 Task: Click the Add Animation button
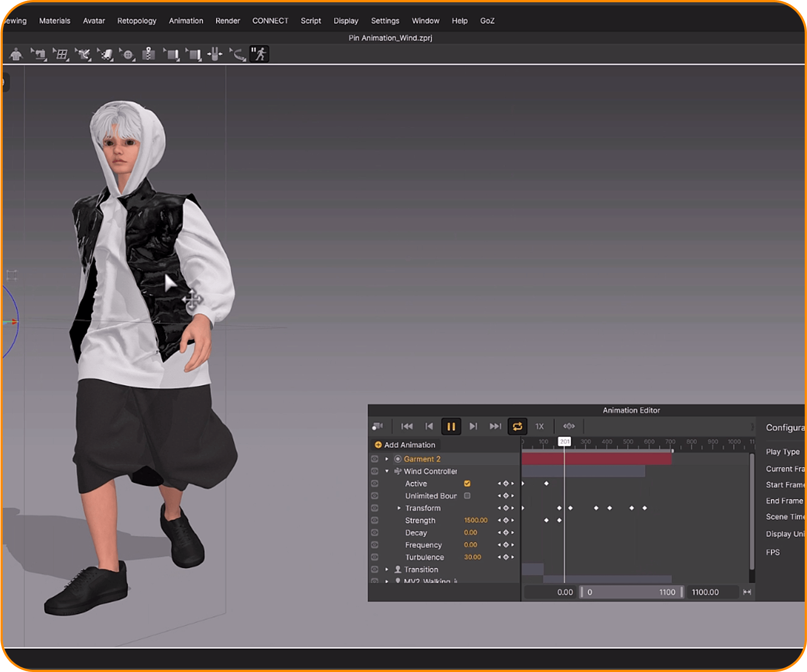tap(404, 445)
